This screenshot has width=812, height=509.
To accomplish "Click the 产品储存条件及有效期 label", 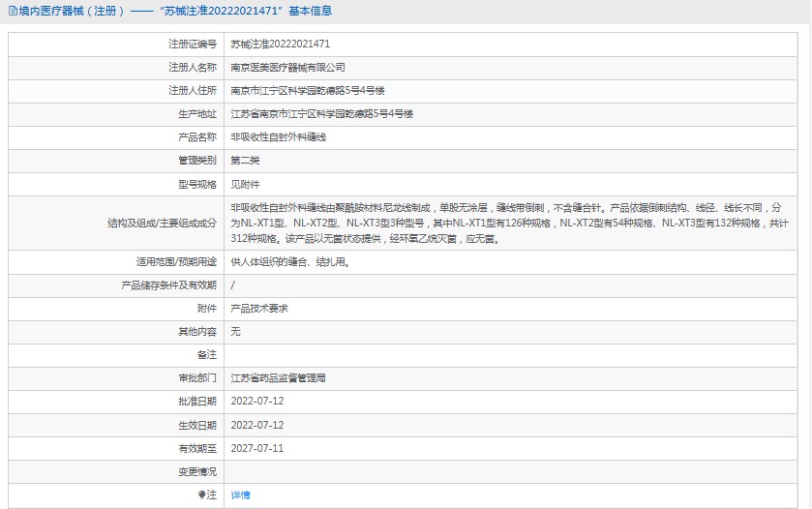I will tap(168, 285).
